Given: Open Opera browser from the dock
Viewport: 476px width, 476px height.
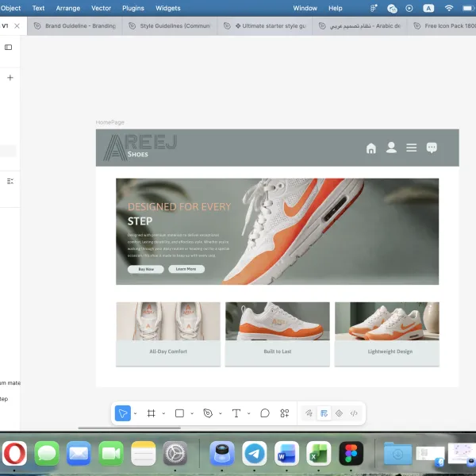Looking at the screenshot, I should pyautogui.click(x=14, y=454).
